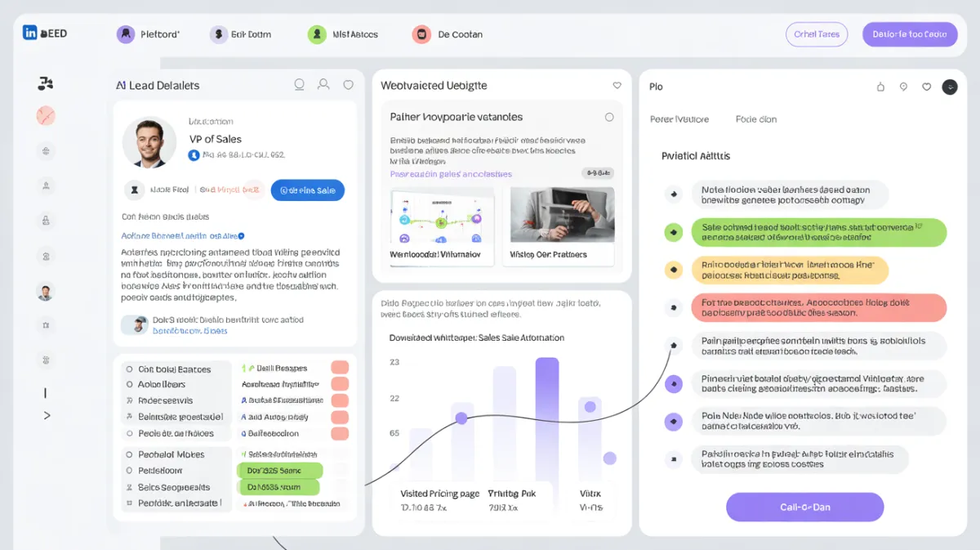
Task: Click the pink pill button next to Mack Fiecl
Action: coord(231,190)
